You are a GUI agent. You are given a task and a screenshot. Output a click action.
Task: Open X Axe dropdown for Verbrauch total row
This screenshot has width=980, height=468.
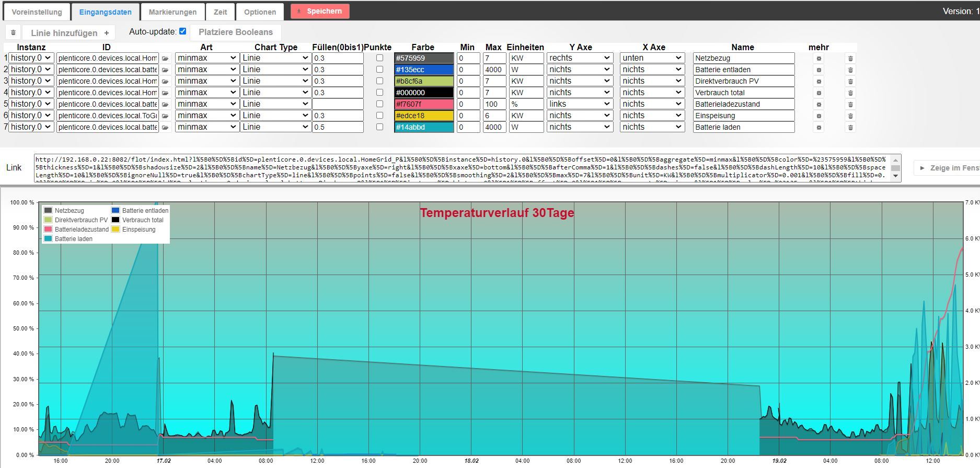(x=652, y=93)
